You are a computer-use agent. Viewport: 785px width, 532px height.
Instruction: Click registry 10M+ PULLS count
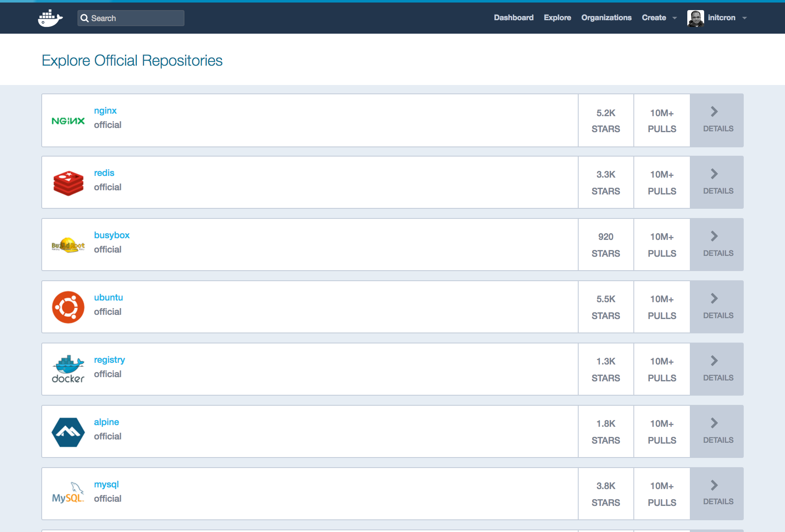(x=662, y=370)
